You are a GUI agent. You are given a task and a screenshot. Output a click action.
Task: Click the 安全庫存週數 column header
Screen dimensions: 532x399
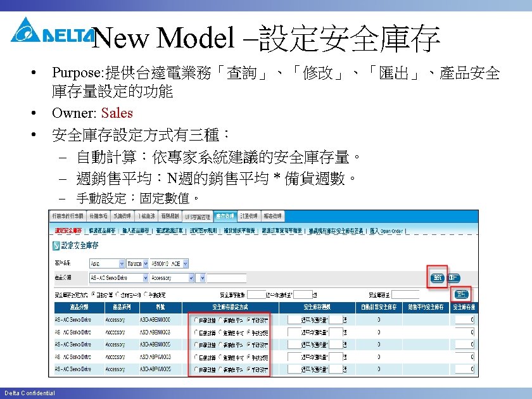click(x=317, y=307)
